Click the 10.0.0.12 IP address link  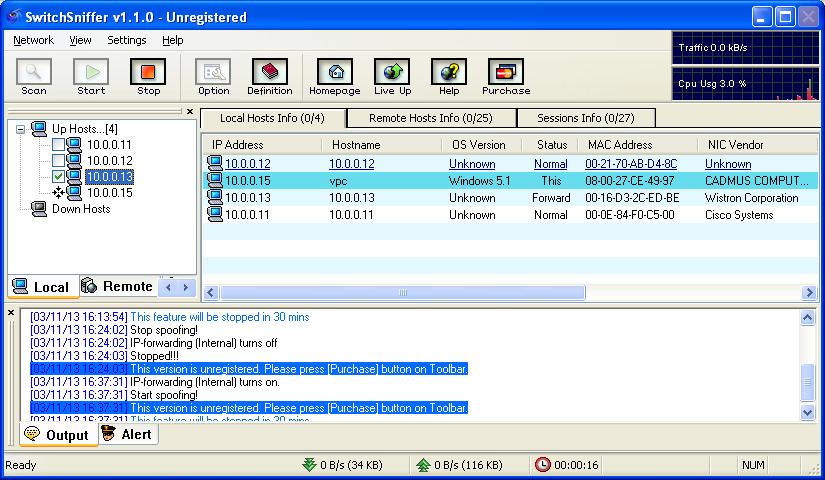(x=248, y=164)
